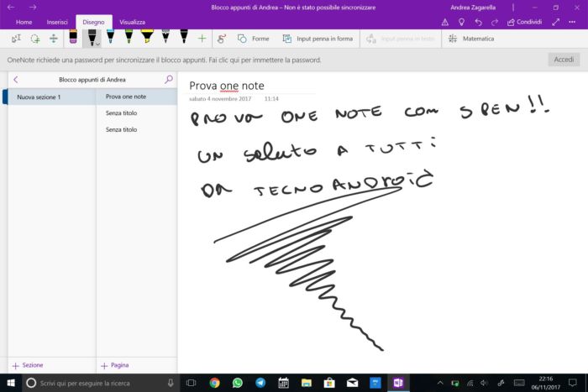Collapse the notebook navigation with back chevron
This screenshot has height=392, width=588.
[x=16, y=80]
